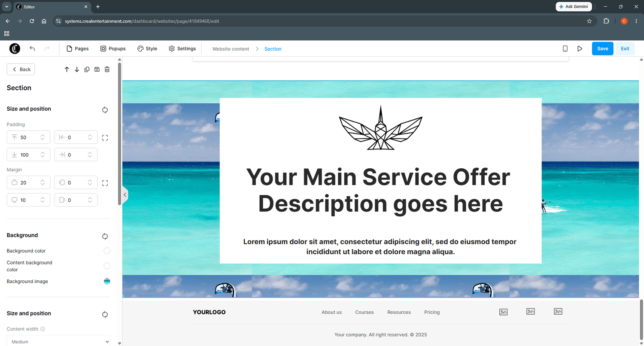This screenshot has width=644, height=346.
Task: Click the Ask Gemini button
Action: (574, 7)
